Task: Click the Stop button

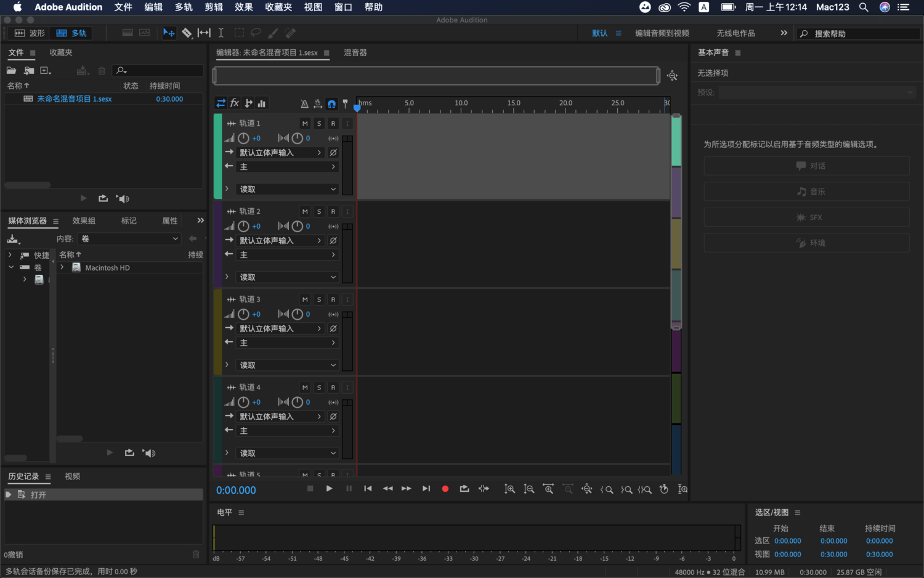Action: click(310, 489)
